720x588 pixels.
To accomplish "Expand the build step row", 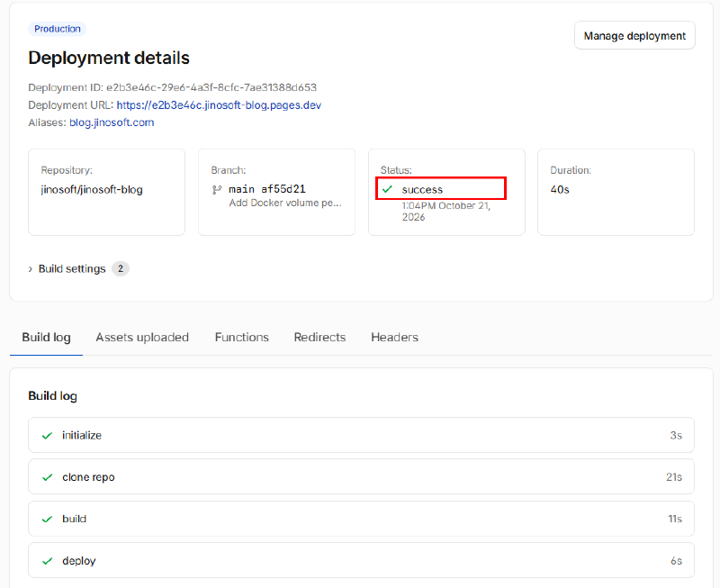I will (x=361, y=519).
